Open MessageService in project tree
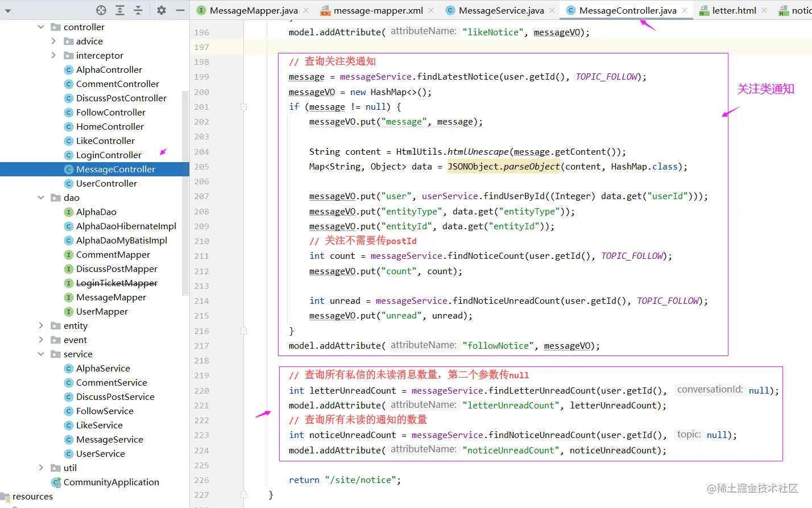The image size is (812, 508). coord(110,439)
